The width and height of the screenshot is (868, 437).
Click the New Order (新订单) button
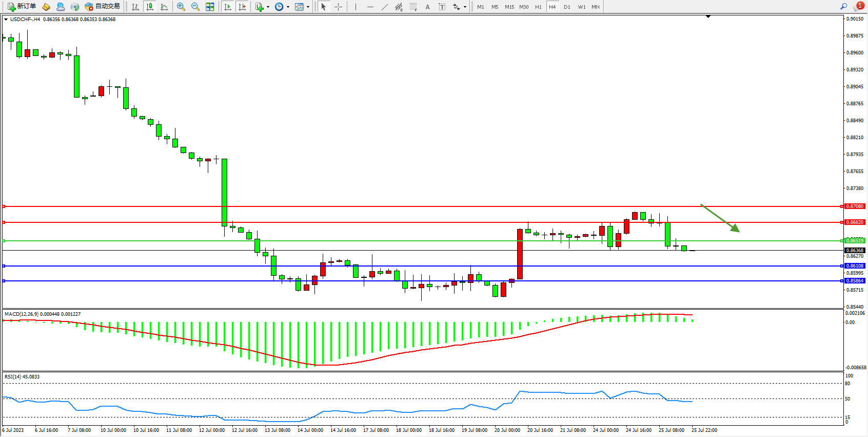pyautogui.click(x=22, y=7)
